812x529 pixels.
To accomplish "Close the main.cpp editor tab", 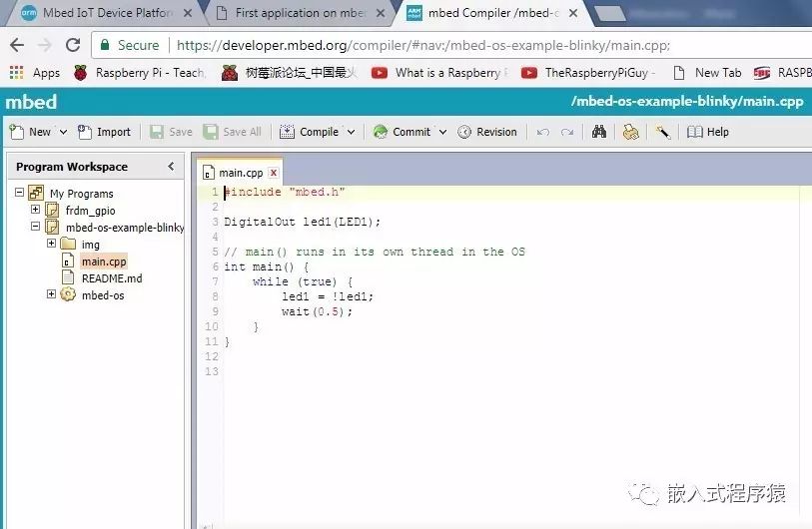I will point(274,173).
